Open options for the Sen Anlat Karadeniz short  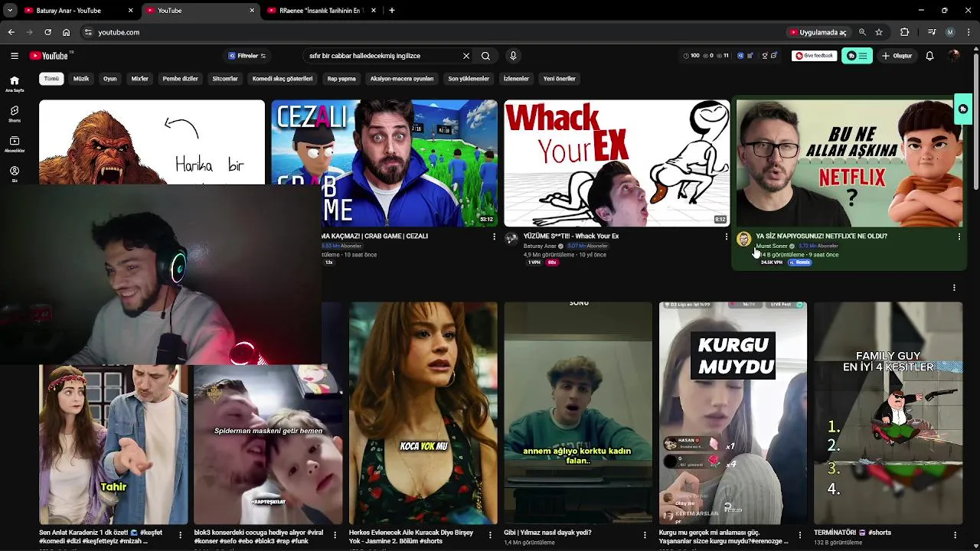tap(181, 535)
